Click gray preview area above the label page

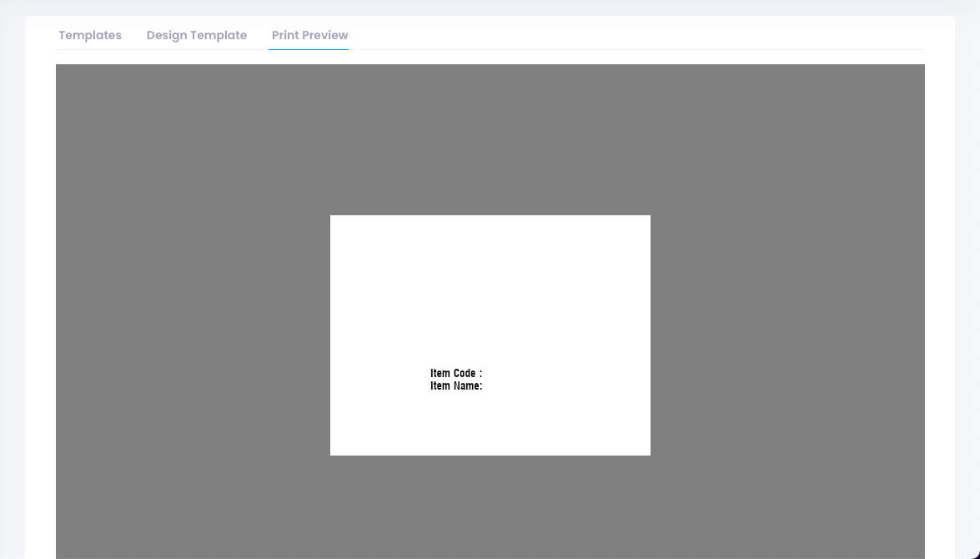[490, 138]
